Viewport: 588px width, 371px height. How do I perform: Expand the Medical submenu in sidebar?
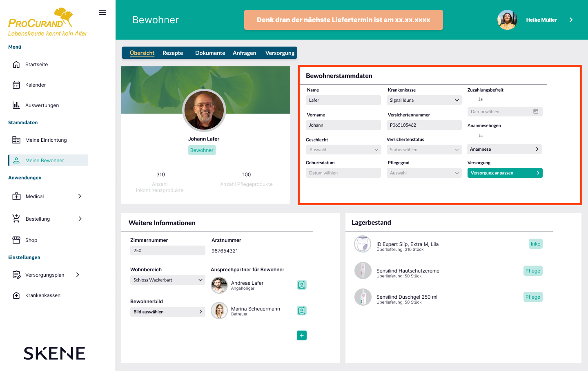[x=80, y=197]
